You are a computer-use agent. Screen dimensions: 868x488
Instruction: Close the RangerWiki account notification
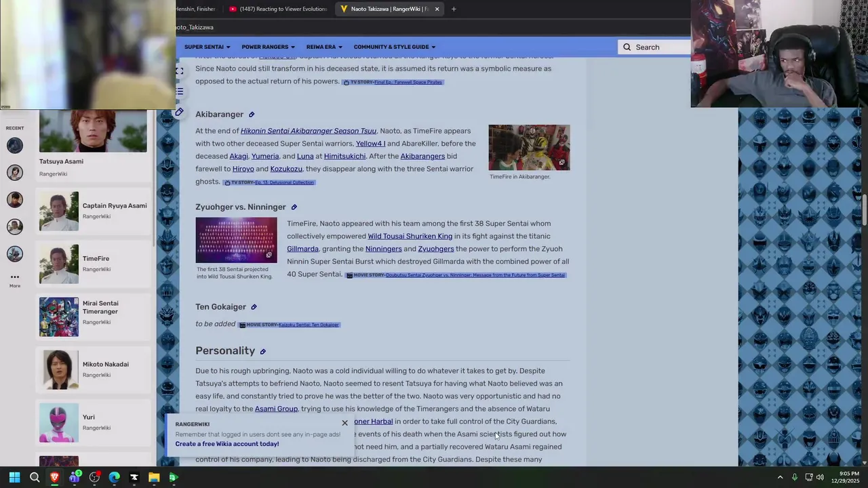point(344,424)
